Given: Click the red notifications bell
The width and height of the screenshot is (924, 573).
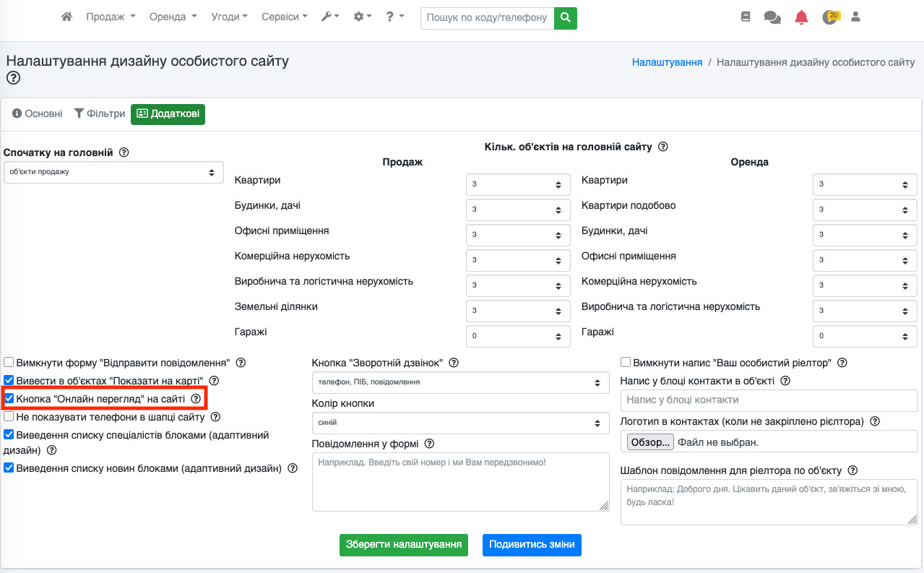Looking at the screenshot, I should (801, 17).
